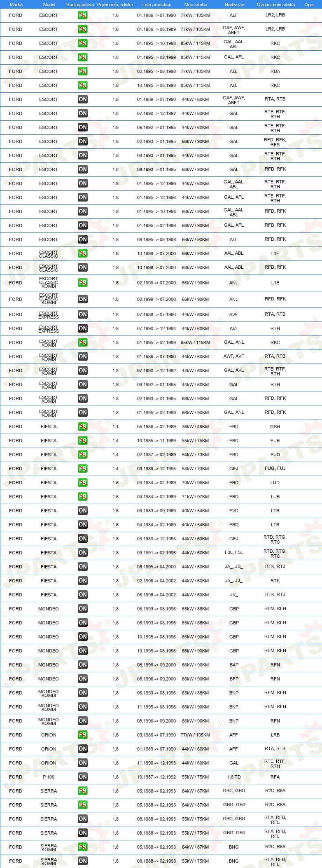Image resolution: width=322 pixels, height=868 pixels.
Task: Click ON icon in Orion RTA, RTB row
Action: tap(82, 749)
